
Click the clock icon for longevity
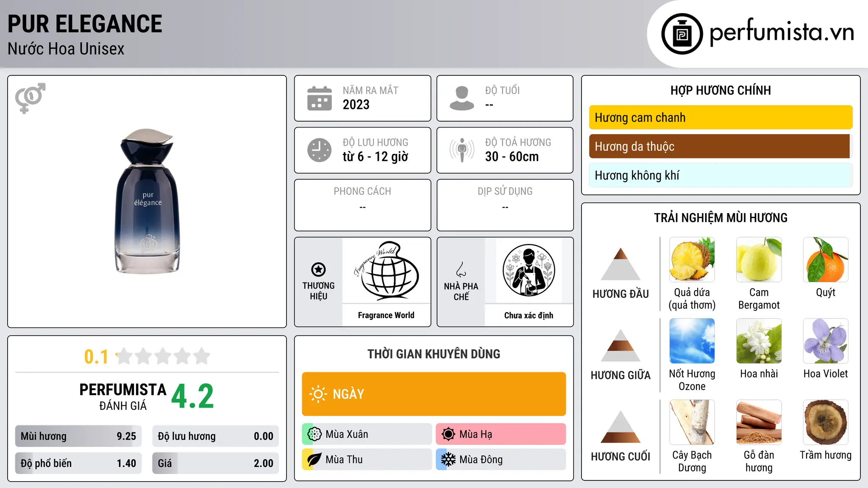point(320,150)
